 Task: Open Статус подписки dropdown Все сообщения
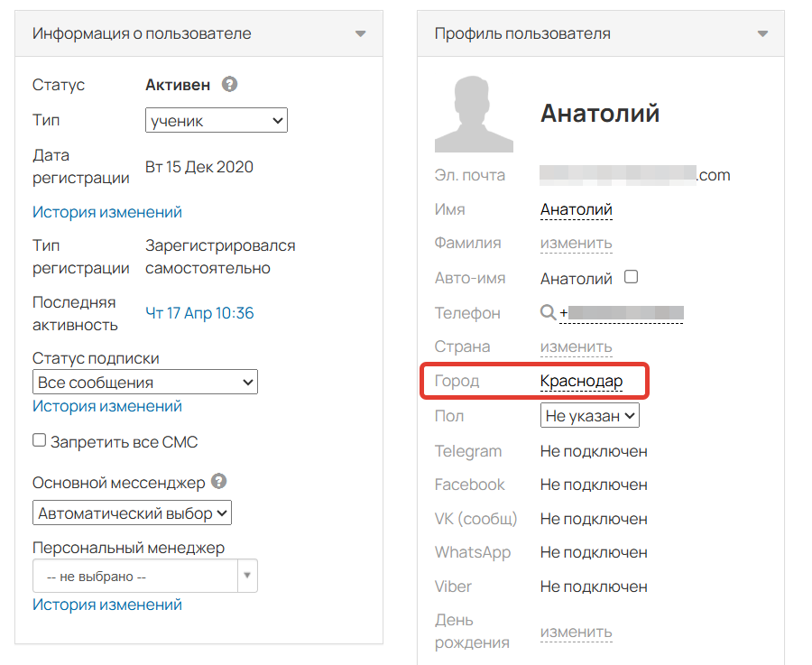point(144,383)
